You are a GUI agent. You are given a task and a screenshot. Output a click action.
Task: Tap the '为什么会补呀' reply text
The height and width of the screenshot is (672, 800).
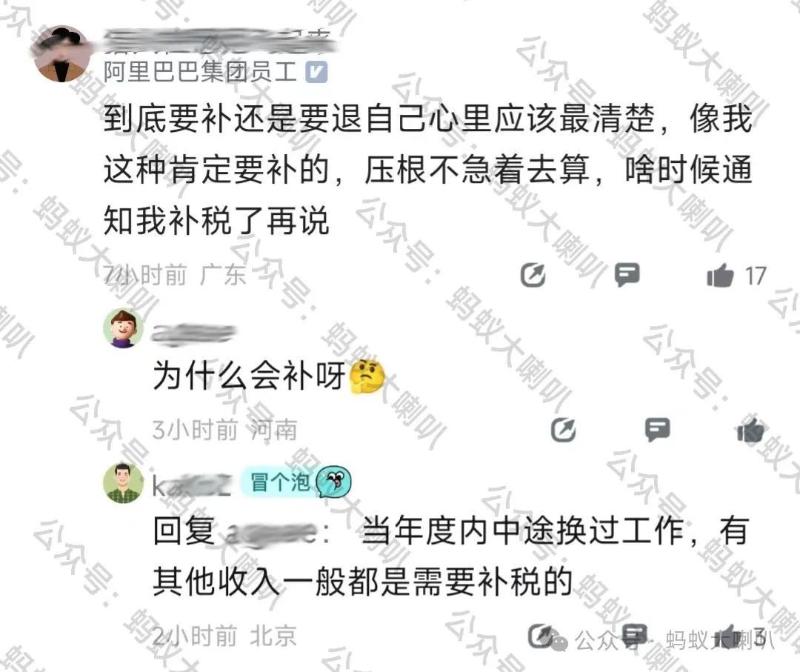[x=249, y=375]
